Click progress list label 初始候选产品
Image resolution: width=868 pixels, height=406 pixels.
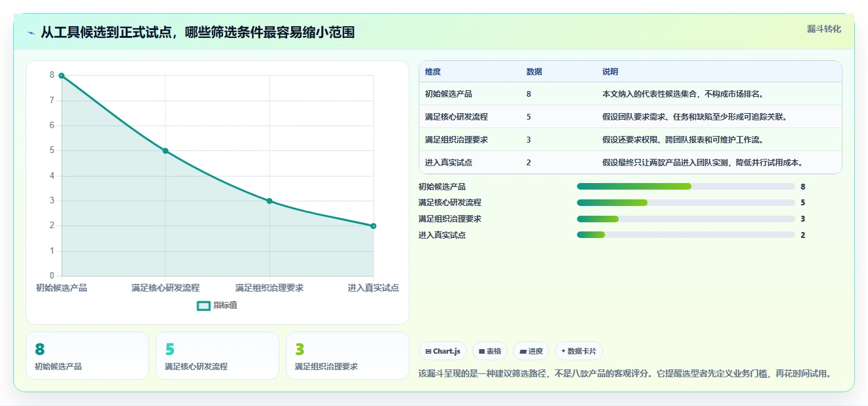point(442,187)
